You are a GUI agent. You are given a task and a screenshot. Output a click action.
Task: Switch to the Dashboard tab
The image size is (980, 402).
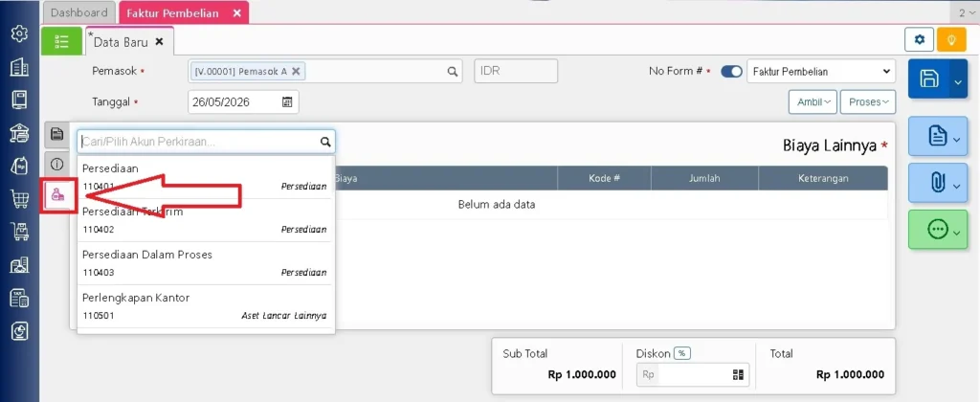click(x=78, y=12)
